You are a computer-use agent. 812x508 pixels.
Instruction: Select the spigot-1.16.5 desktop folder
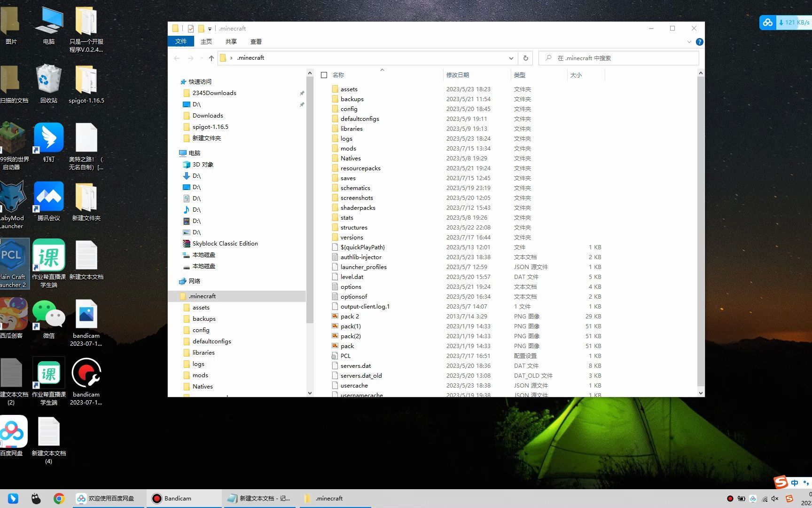point(86,84)
